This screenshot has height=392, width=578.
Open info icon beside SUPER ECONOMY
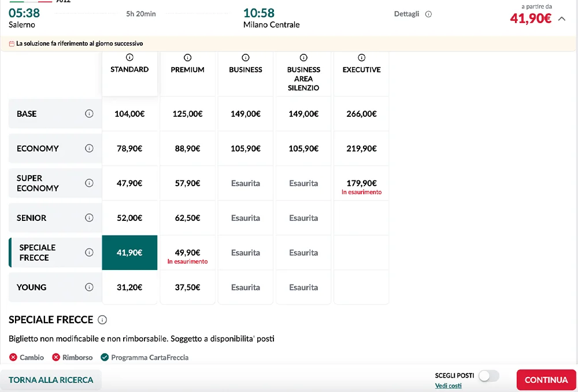coord(89,183)
